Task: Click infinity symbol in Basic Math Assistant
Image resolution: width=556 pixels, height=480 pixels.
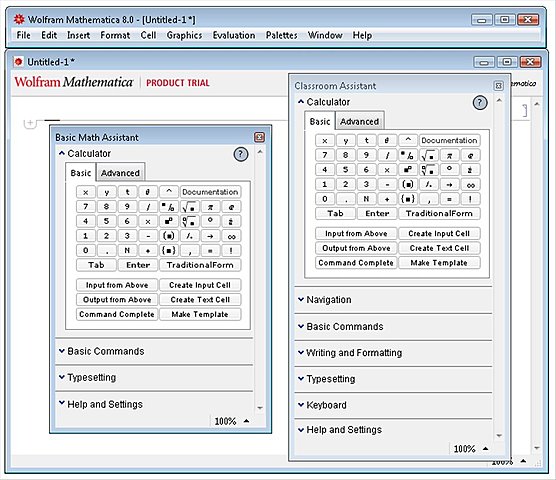Action: tap(231, 236)
